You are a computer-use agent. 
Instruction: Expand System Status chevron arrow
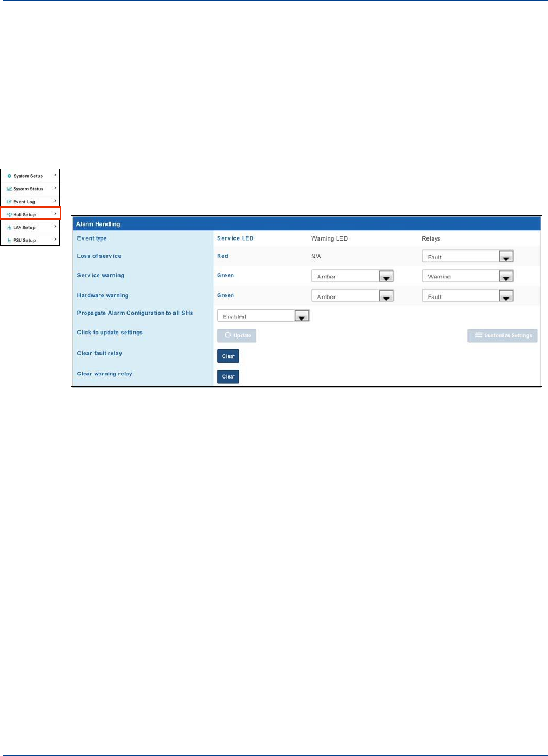[x=55, y=188]
